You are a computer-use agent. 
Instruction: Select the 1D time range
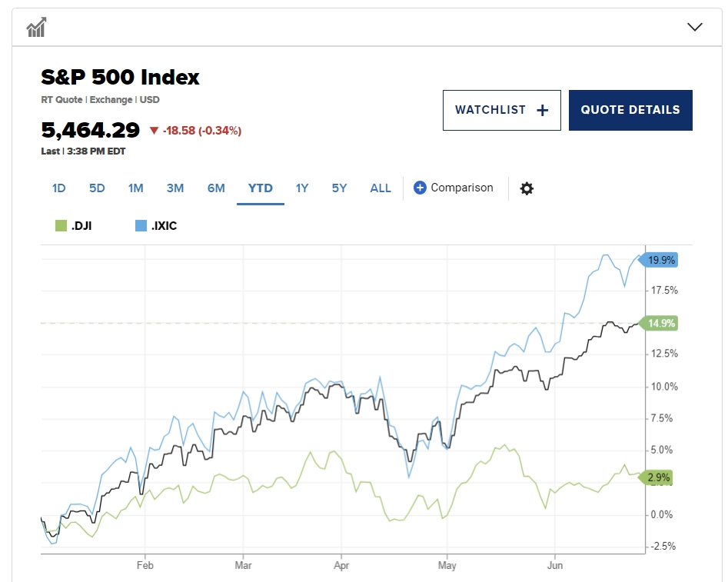click(x=58, y=188)
